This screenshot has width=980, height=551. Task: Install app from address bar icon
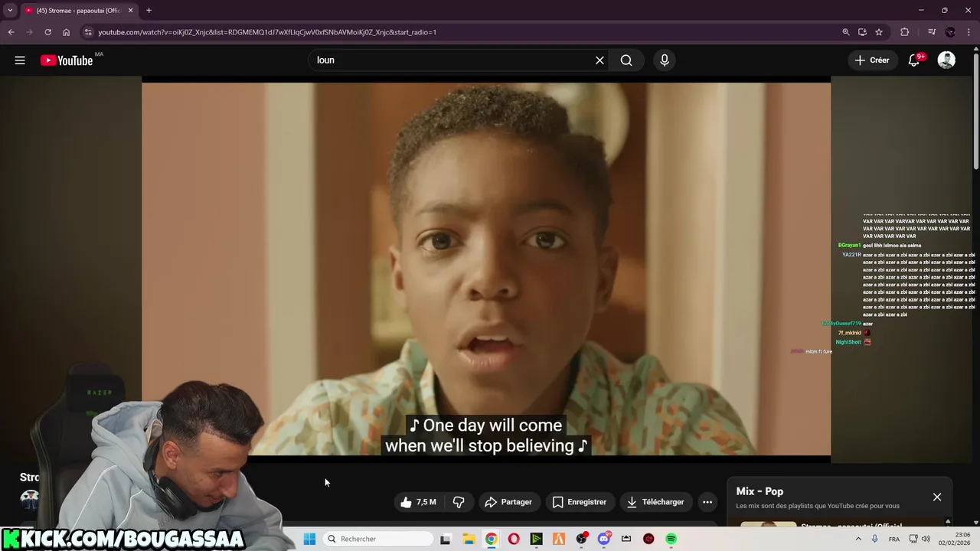click(862, 32)
